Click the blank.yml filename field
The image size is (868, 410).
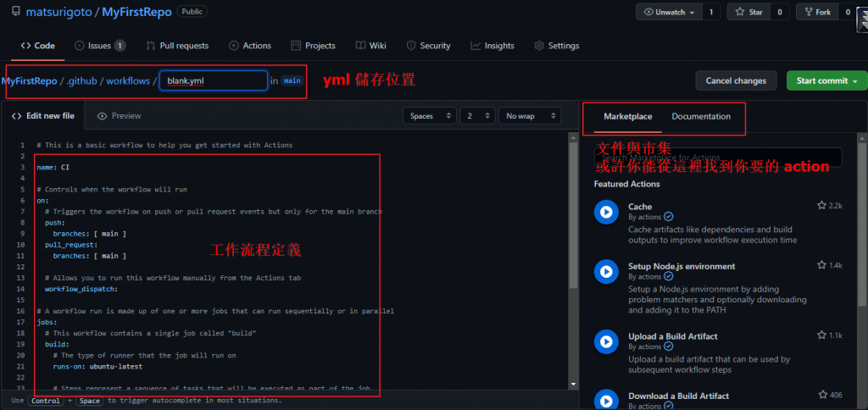point(214,80)
